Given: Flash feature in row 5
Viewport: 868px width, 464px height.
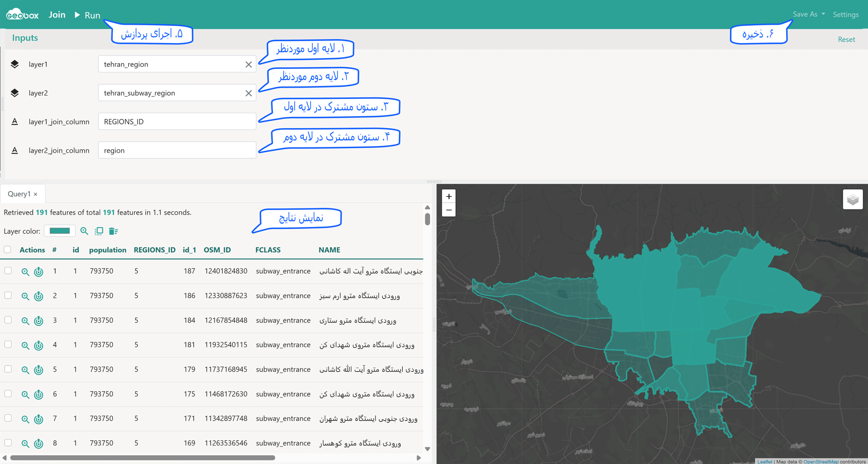Looking at the screenshot, I should pos(39,370).
